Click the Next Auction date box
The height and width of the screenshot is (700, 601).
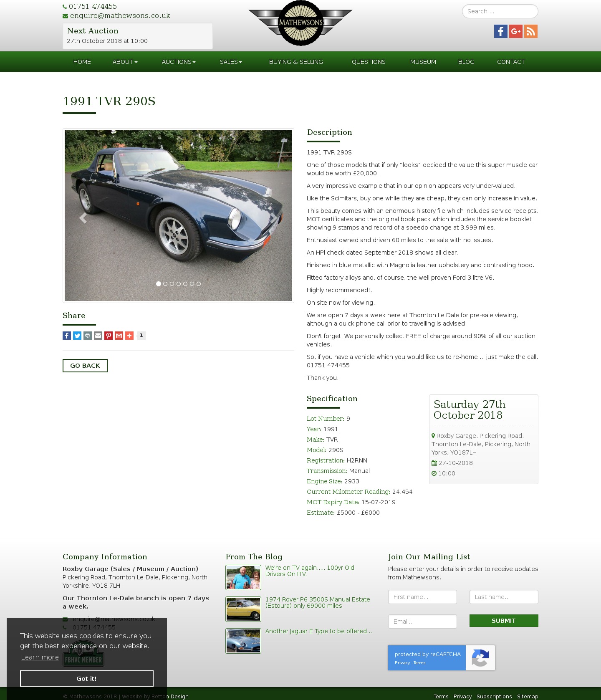pos(138,36)
